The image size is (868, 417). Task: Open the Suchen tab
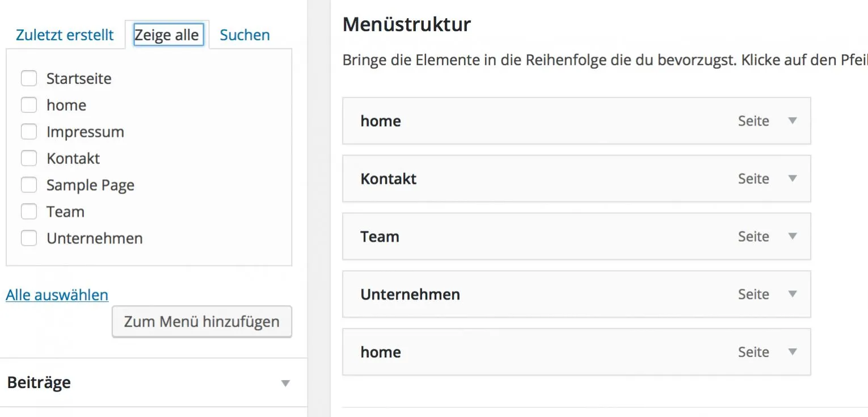[x=245, y=35]
